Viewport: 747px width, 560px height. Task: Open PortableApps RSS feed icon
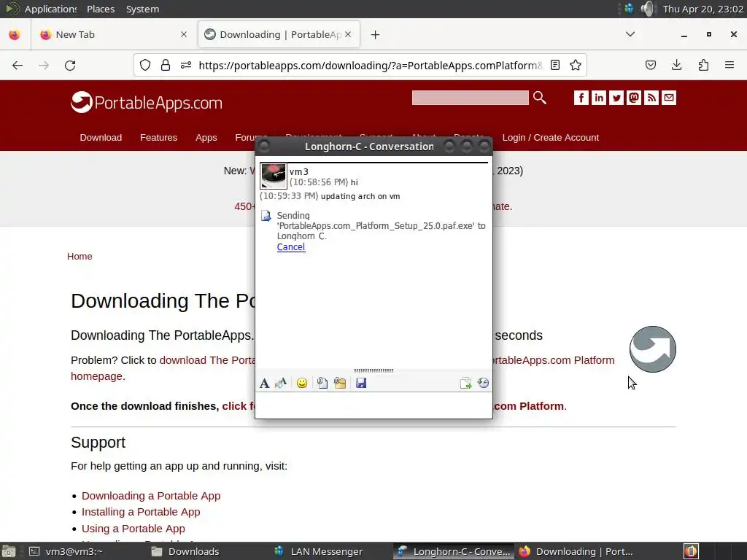click(x=651, y=98)
